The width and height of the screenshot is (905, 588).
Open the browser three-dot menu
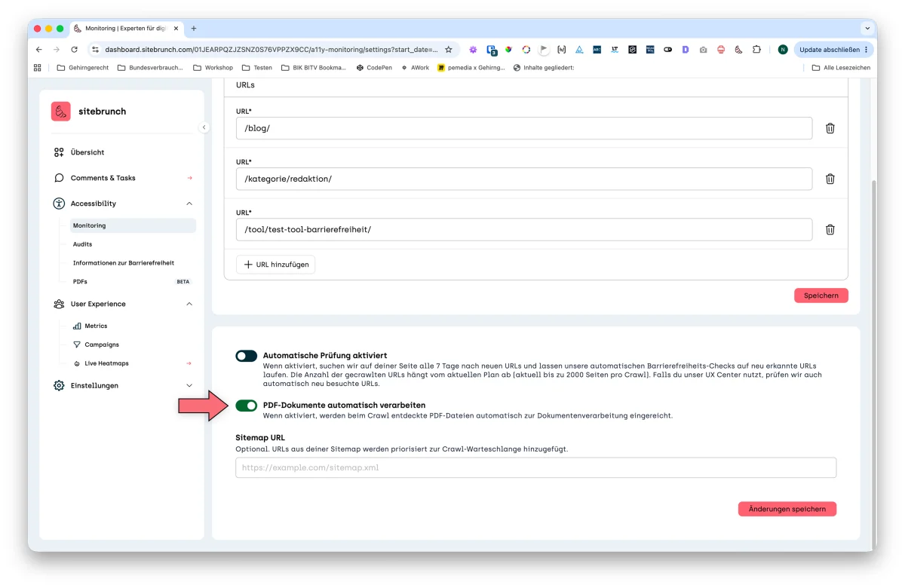click(866, 50)
